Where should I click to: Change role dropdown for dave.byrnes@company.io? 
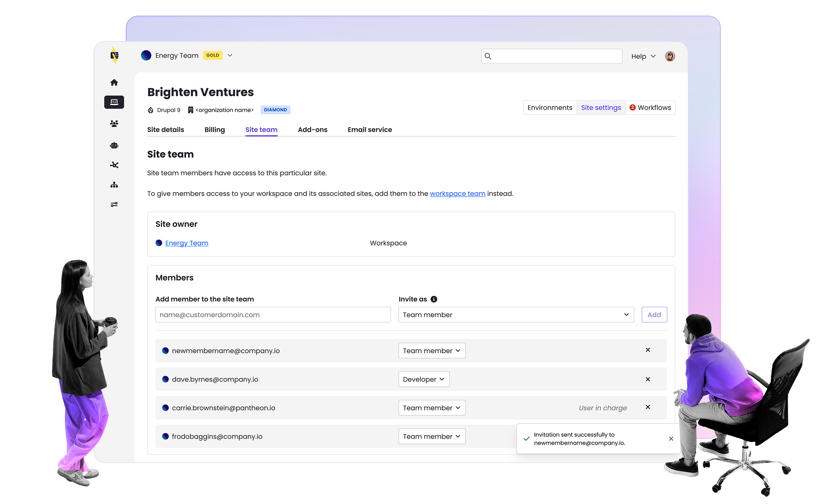click(424, 379)
